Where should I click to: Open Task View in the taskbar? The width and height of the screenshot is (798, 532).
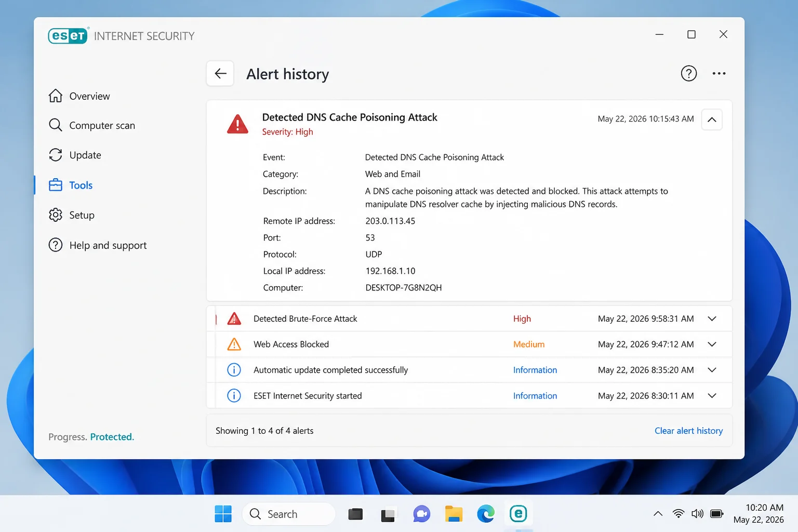355,514
